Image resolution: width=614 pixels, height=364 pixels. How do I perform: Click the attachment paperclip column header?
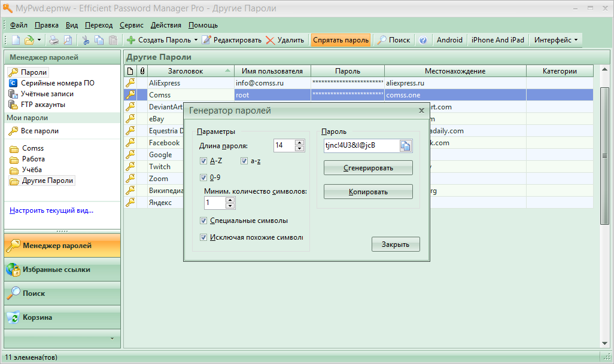pos(142,71)
